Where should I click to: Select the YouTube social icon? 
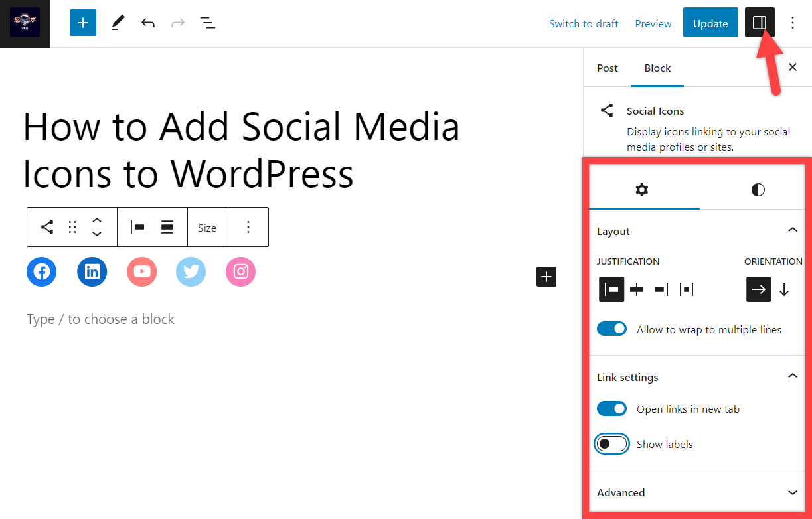[x=141, y=272]
